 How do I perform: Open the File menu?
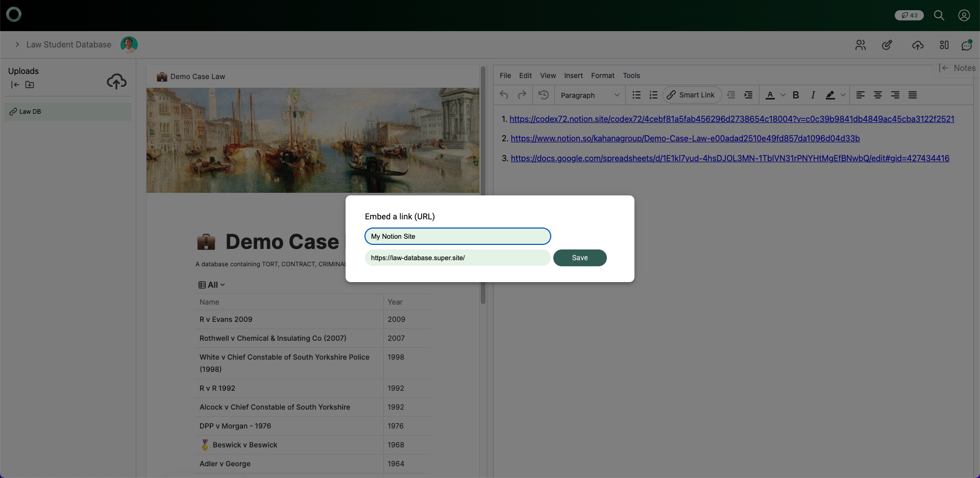point(505,76)
